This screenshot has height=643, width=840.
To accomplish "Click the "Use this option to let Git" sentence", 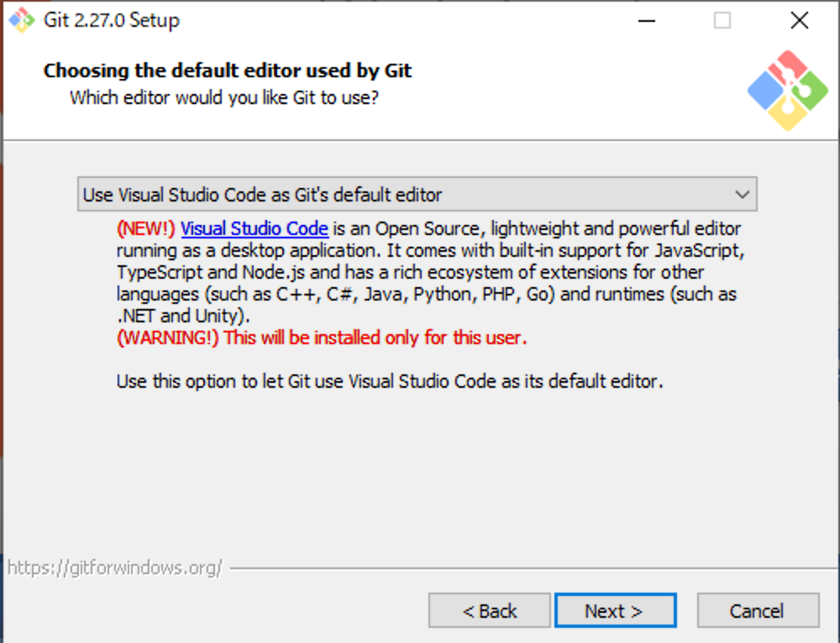I will coord(390,382).
